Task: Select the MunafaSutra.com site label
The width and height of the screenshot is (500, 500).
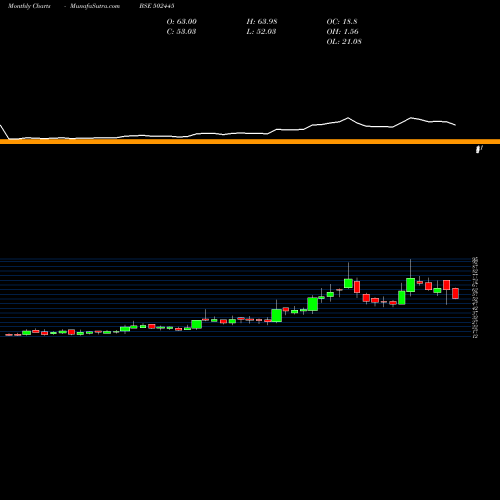Action: (x=95, y=6)
